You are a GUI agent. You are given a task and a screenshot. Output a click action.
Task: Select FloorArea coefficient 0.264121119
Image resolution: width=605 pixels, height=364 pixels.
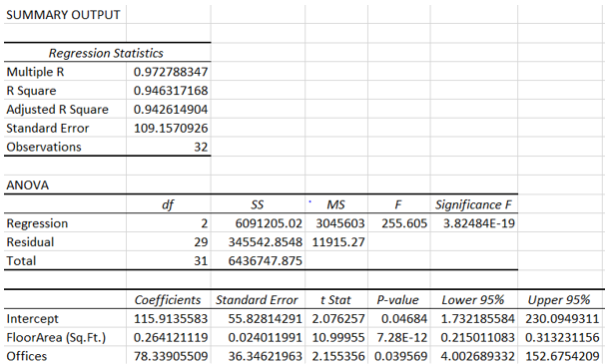pos(171,338)
